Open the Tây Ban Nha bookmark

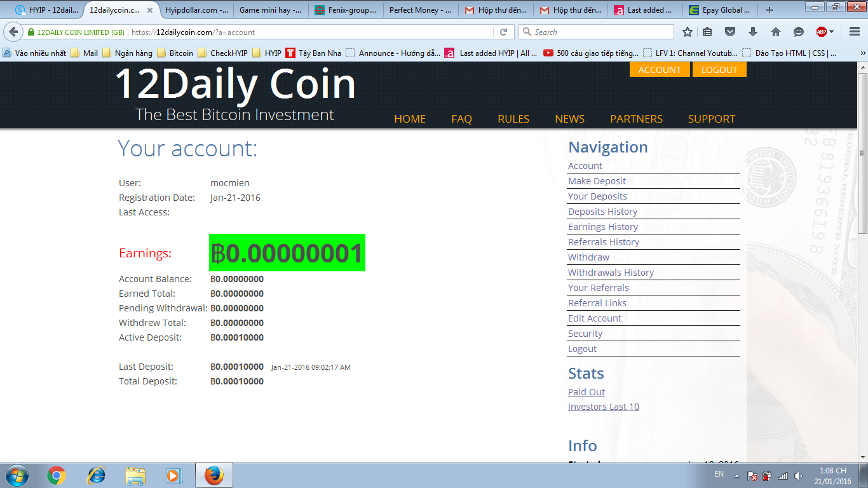(313, 53)
